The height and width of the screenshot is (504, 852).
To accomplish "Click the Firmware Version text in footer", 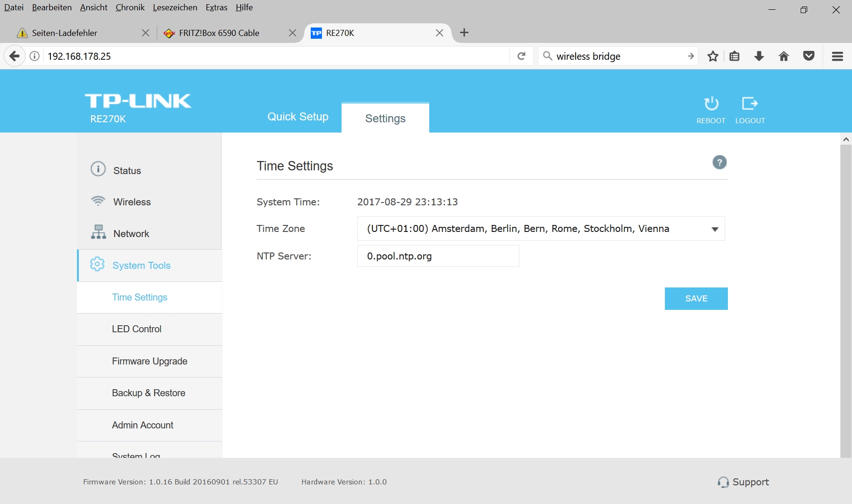I will (x=181, y=482).
